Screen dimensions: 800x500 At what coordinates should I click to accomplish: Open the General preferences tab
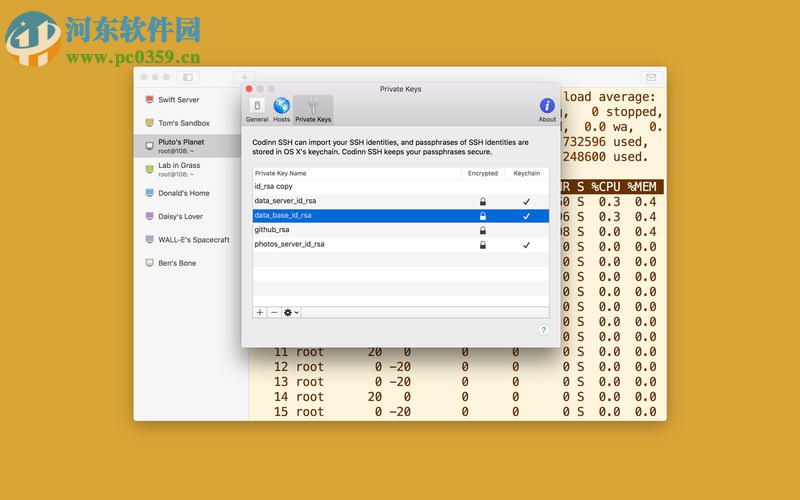click(x=257, y=110)
